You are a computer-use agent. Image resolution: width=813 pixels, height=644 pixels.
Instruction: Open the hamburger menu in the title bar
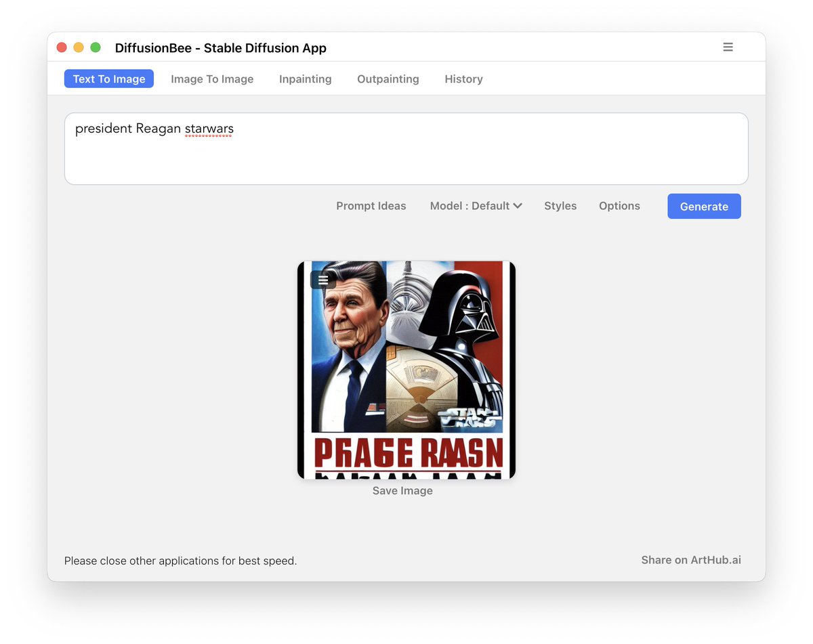(728, 47)
